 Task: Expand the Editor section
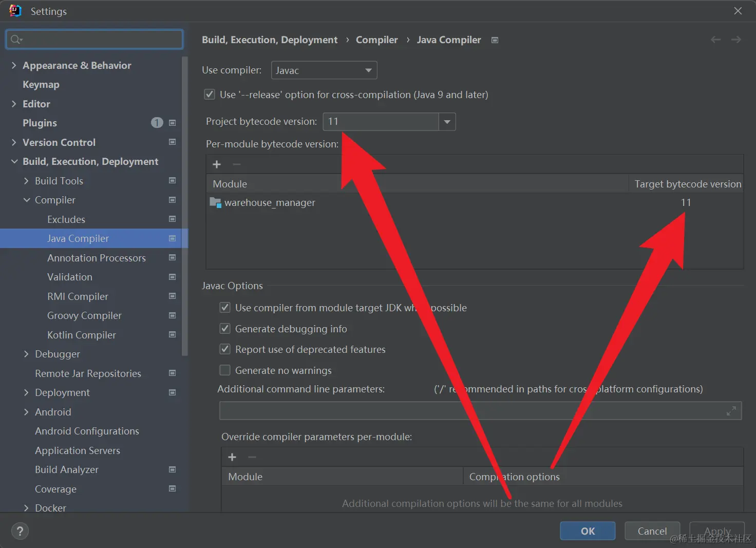[x=14, y=104]
